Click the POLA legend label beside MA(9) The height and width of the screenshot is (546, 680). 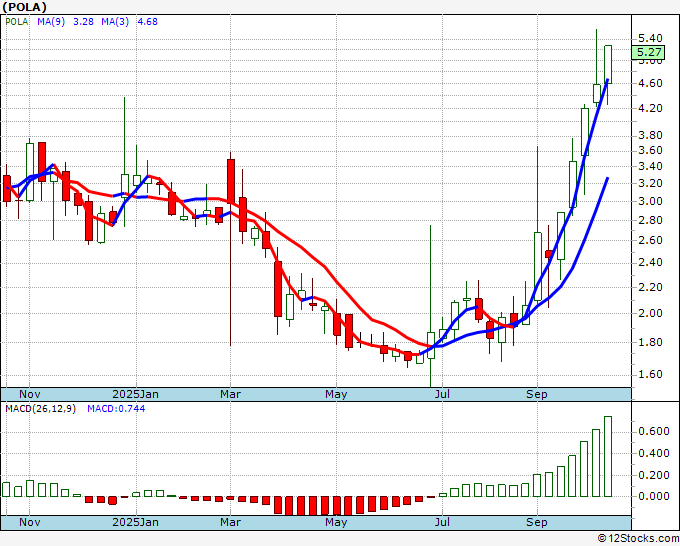17,20
